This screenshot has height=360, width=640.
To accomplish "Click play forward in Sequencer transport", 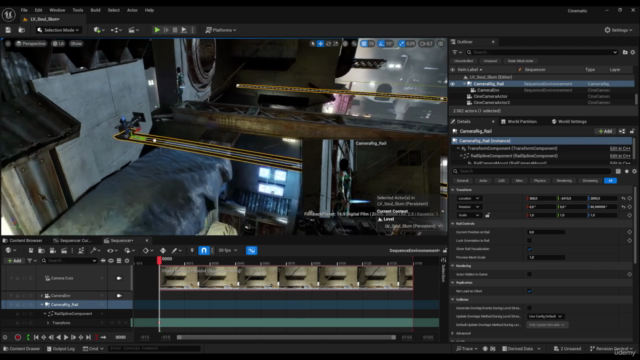I will click(66, 337).
